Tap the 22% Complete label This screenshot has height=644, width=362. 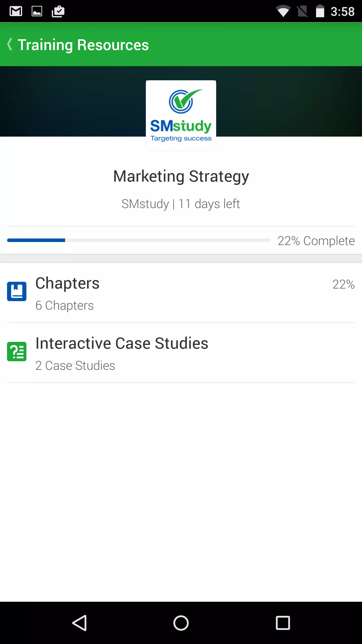(316, 241)
